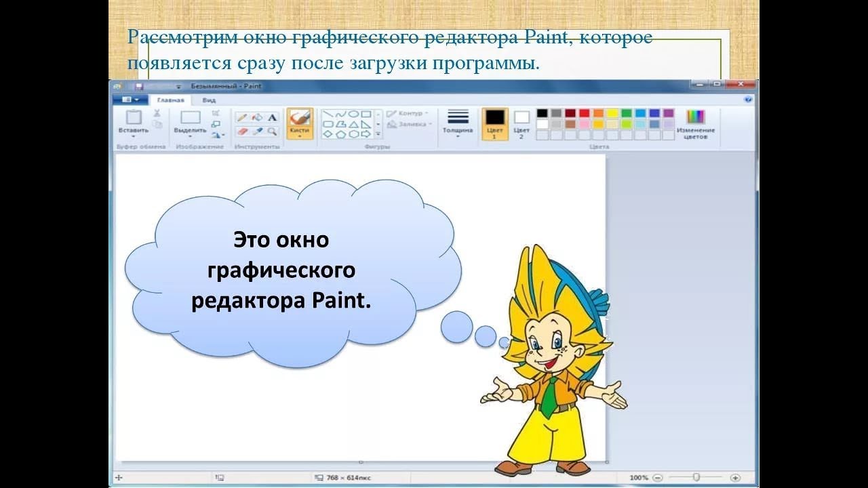The image size is (868, 488).
Task: Click the zoom slider handle
Action: pos(696,477)
